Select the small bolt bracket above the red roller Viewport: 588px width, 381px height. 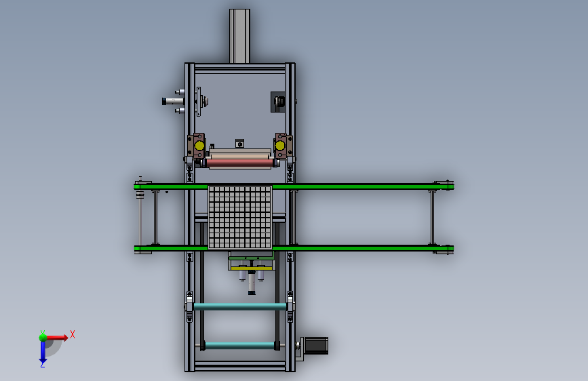[239, 143]
